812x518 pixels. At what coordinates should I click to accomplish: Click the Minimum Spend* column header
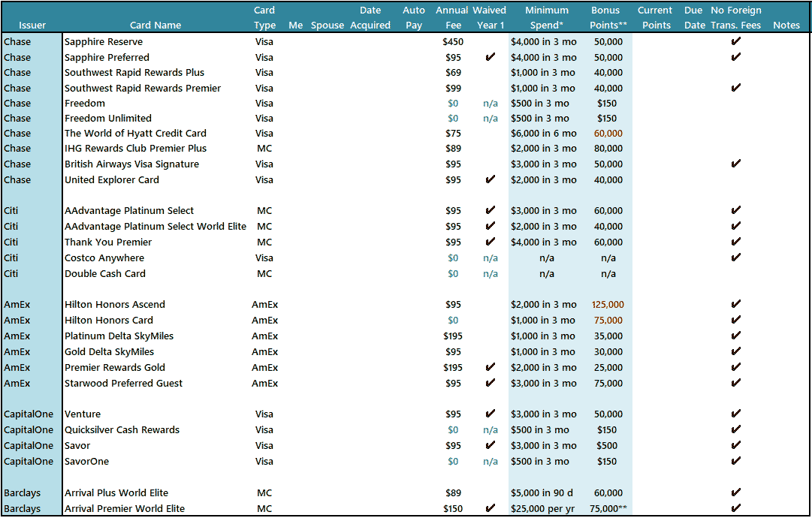point(547,17)
